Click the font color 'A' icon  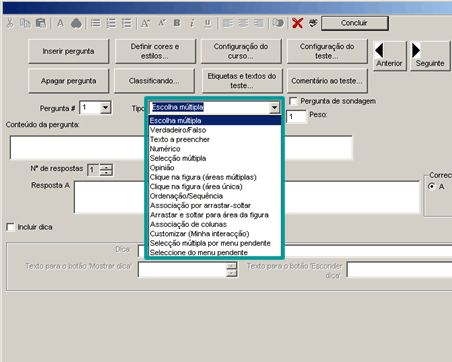coord(60,23)
